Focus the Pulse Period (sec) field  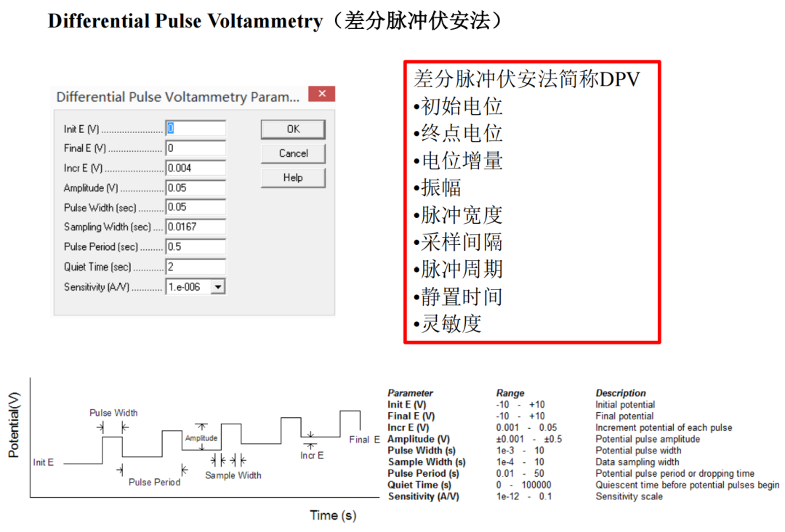pyautogui.click(x=196, y=246)
